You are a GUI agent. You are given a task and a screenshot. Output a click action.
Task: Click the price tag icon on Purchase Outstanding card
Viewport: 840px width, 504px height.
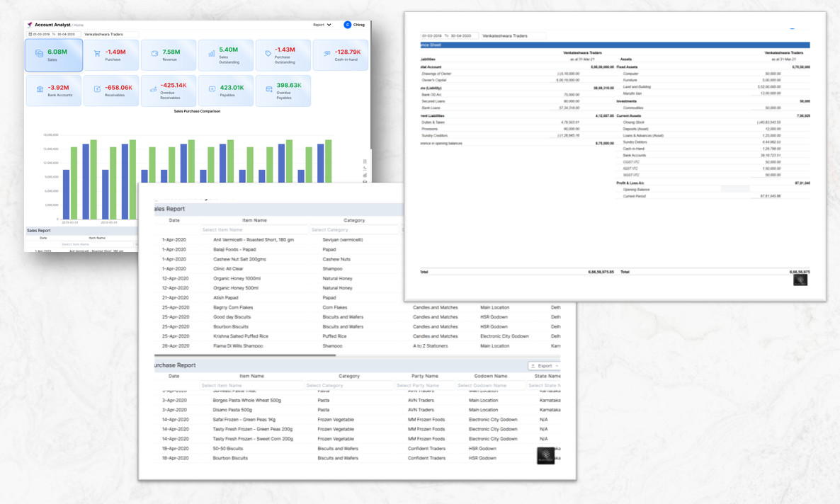pyautogui.click(x=268, y=54)
